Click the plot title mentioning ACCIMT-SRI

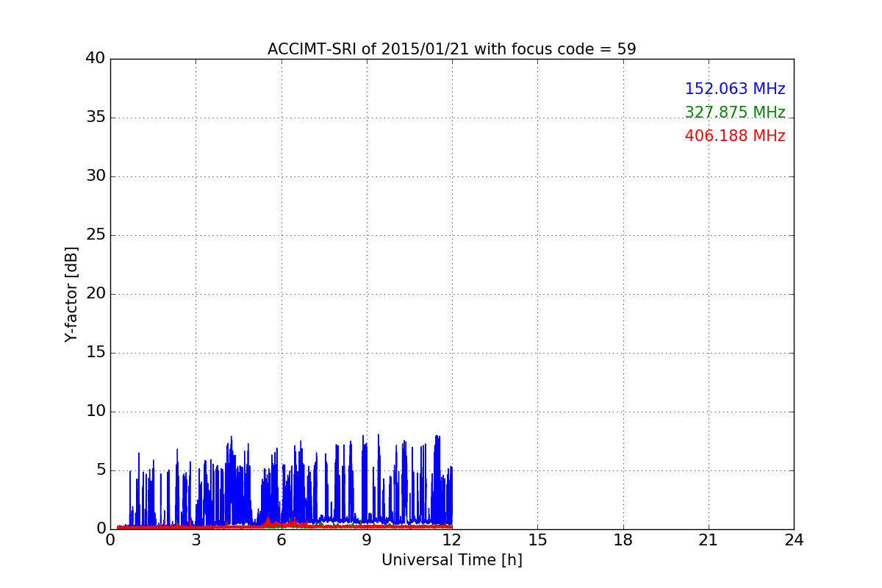pyautogui.click(x=451, y=49)
